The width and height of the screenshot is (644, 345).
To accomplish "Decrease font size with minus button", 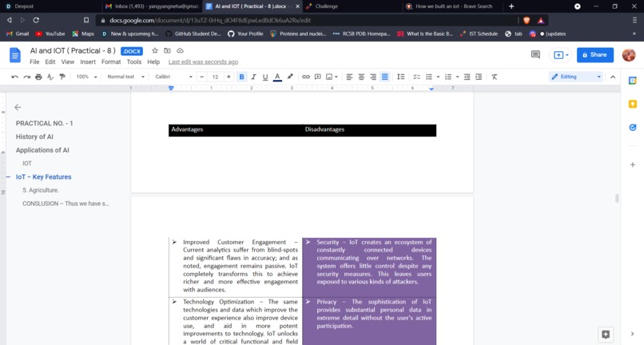I will click(201, 77).
